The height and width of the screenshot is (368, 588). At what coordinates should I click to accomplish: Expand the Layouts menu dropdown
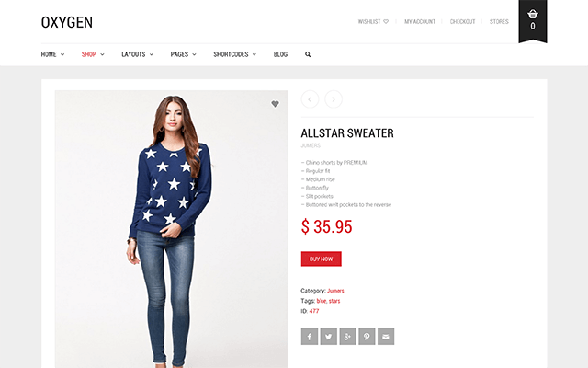[x=137, y=54]
